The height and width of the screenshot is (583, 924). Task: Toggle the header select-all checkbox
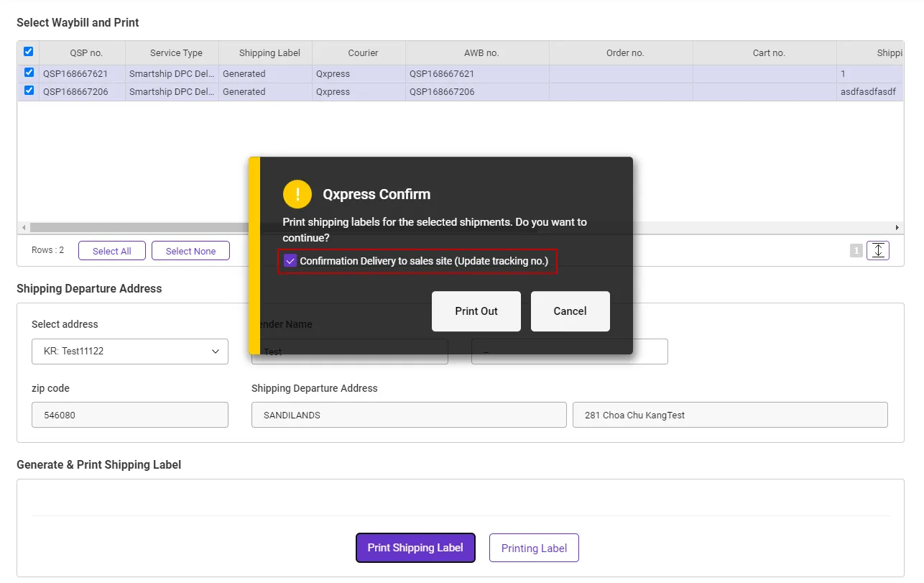28,52
